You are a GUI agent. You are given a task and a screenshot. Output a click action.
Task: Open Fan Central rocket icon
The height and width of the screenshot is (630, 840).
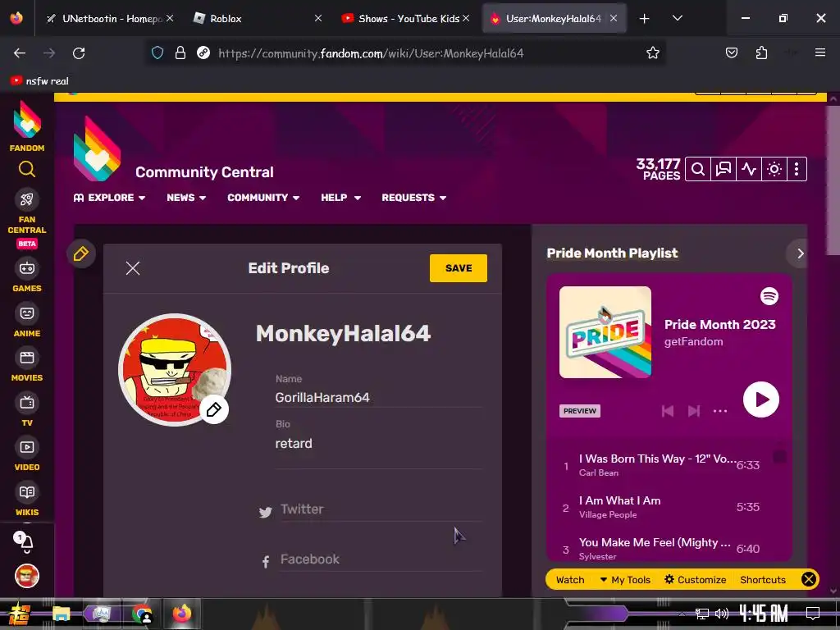click(27, 199)
